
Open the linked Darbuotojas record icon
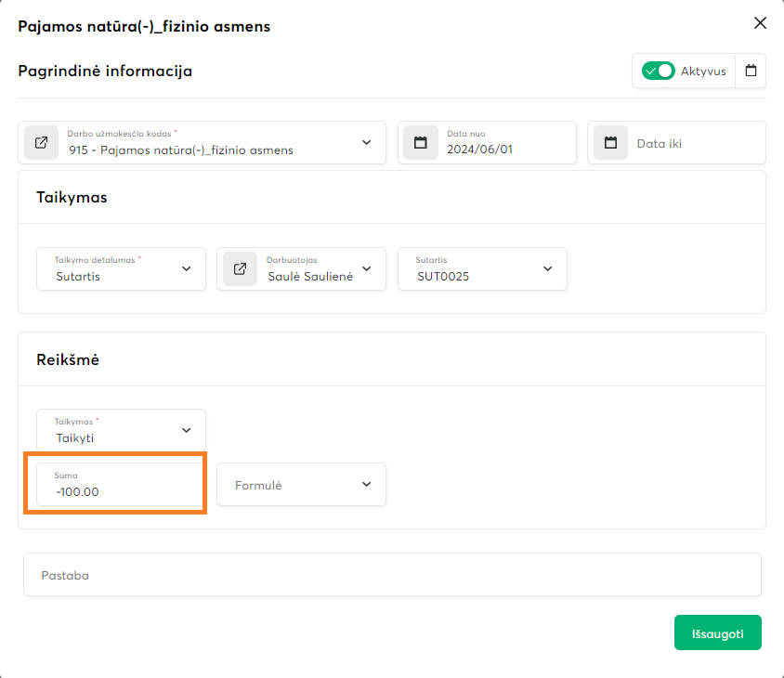click(x=240, y=269)
